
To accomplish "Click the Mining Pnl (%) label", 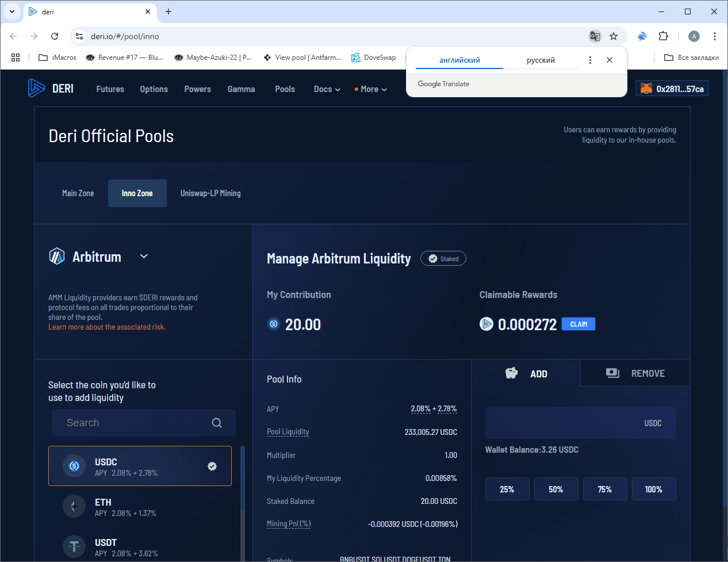I will (x=289, y=524).
